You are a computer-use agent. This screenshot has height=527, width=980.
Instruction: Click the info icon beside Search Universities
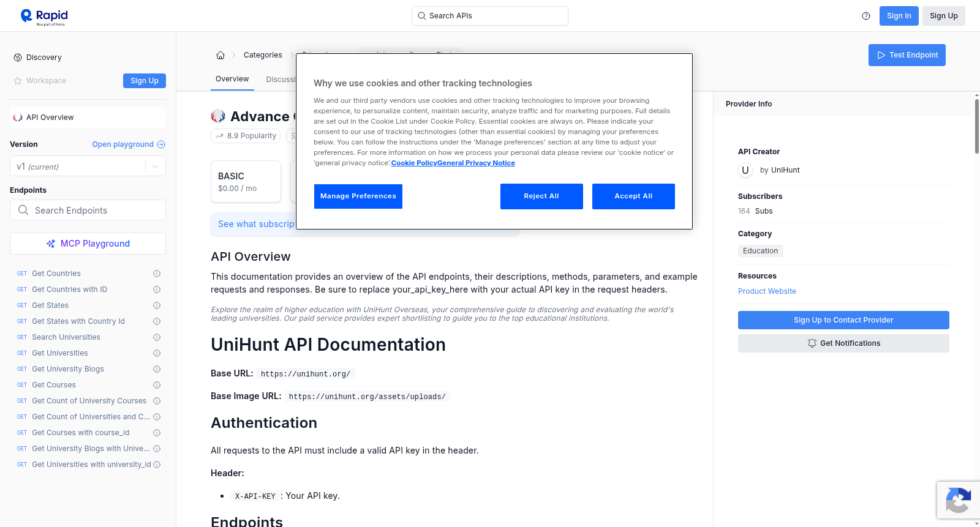click(157, 337)
